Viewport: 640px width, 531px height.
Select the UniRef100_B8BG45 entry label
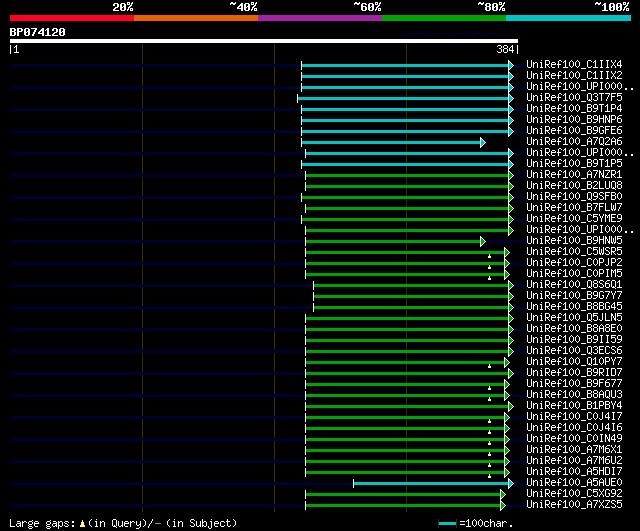pyautogui.click(x=574, y=307)
